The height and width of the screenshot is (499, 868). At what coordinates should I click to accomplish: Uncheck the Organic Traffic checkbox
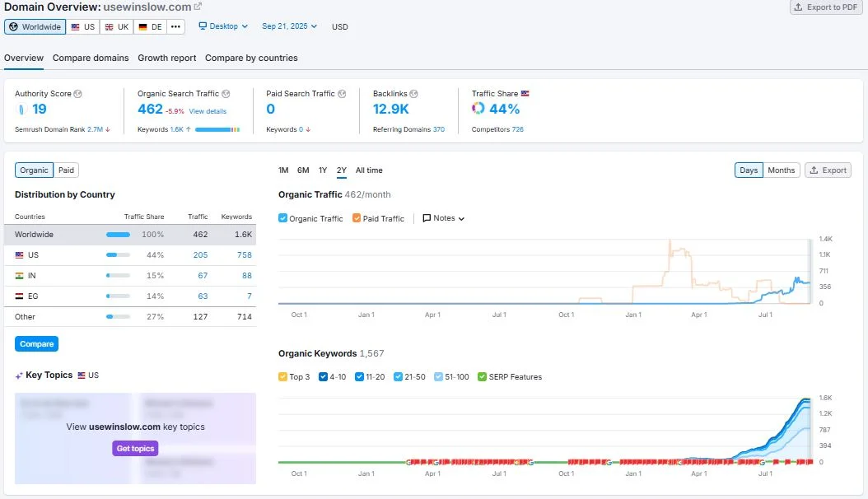click(283, 218)
